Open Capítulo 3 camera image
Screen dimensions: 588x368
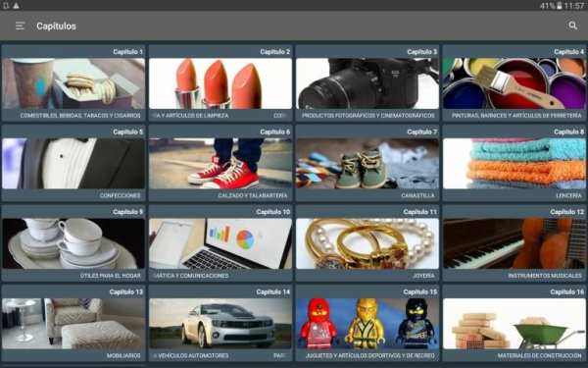click(x=367, y=83)
